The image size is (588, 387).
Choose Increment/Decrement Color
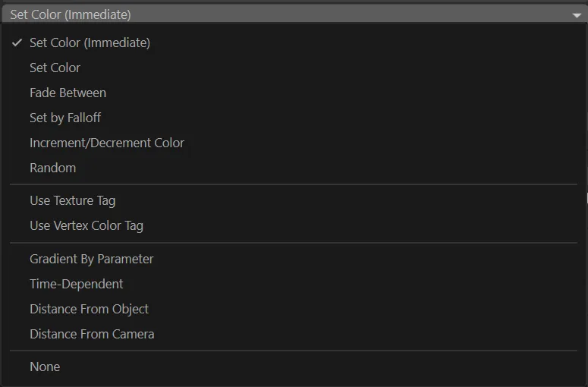[107, 143]
